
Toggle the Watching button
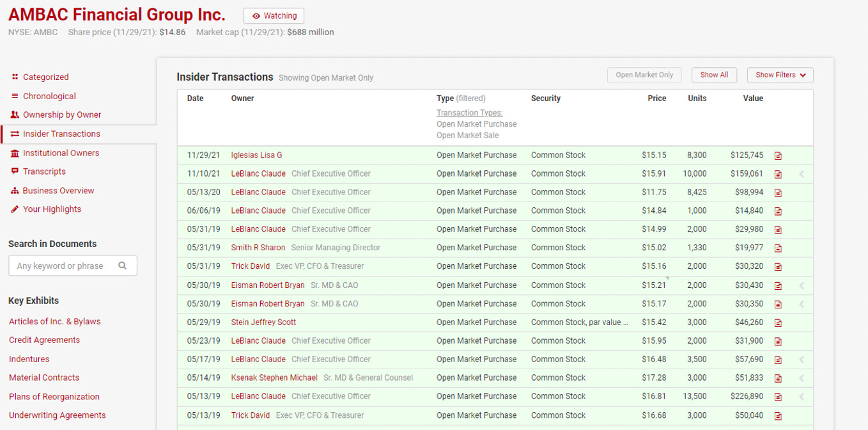(x=274, y=16)
